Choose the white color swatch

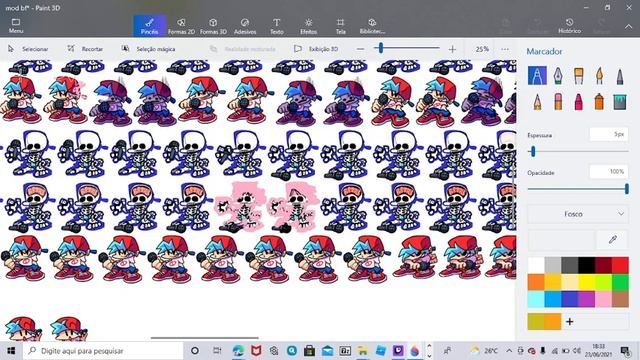tap(536, 265)
